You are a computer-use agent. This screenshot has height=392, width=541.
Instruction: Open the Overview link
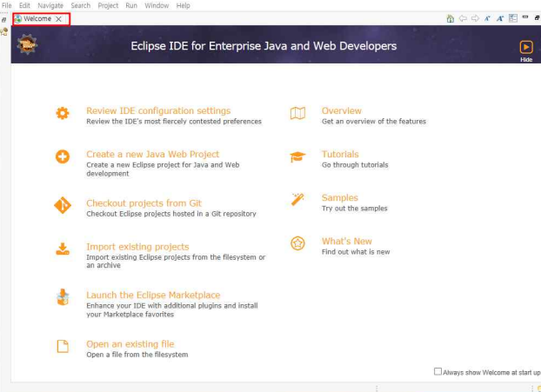(x=342, y=110)
